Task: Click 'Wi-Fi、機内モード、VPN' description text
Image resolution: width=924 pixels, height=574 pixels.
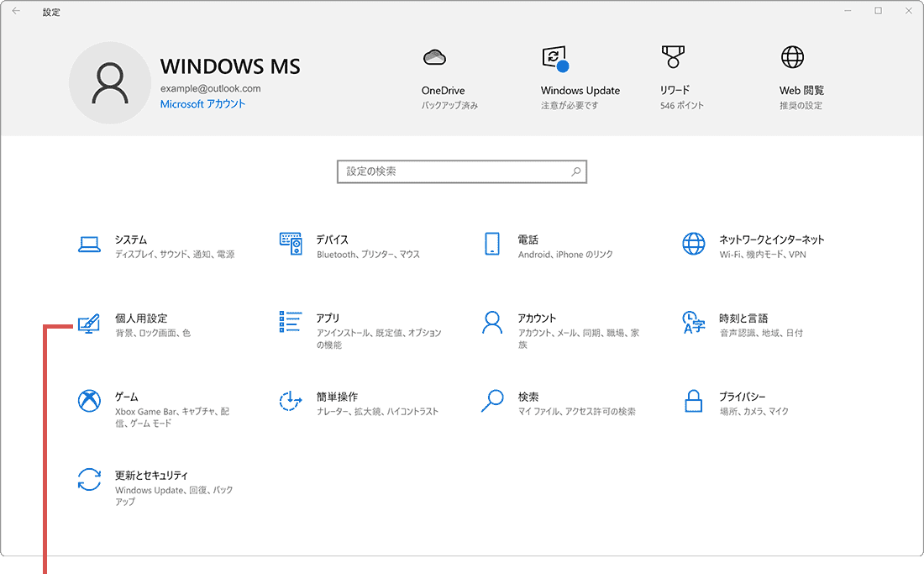Action: 763,254
